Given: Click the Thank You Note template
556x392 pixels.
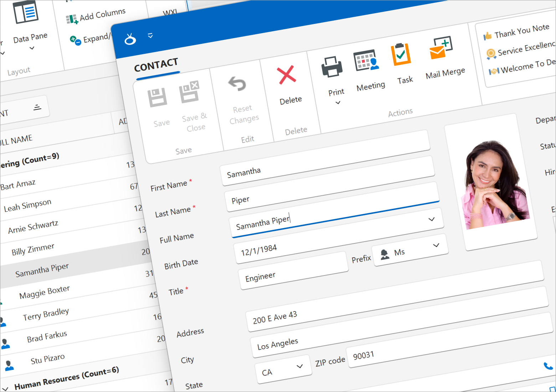Looking at the screenshot, I should (x=517, y=31).
